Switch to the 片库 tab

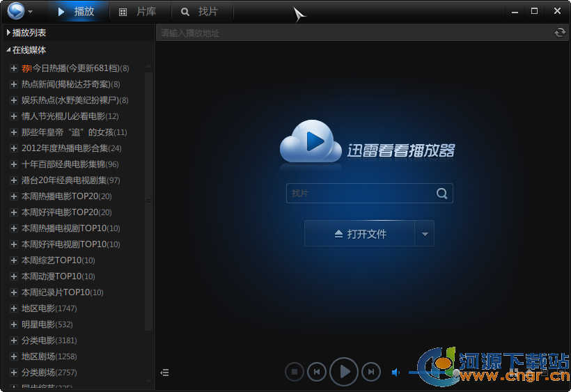(x=138, y=12)
